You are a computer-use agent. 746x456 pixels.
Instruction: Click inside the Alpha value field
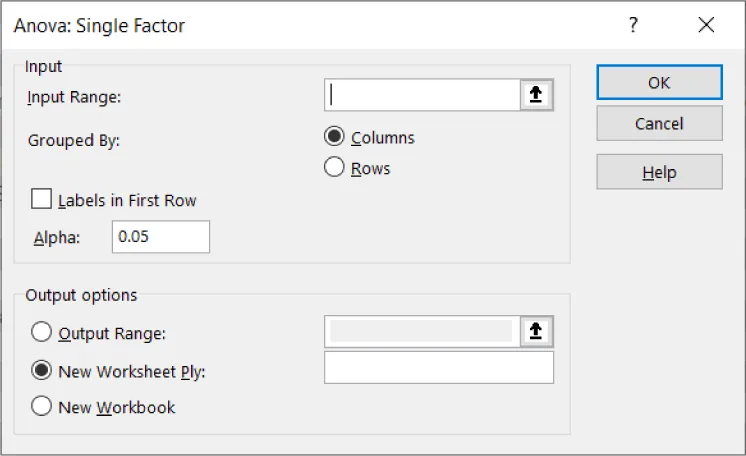pyautogui.click(x=160, y=237)
